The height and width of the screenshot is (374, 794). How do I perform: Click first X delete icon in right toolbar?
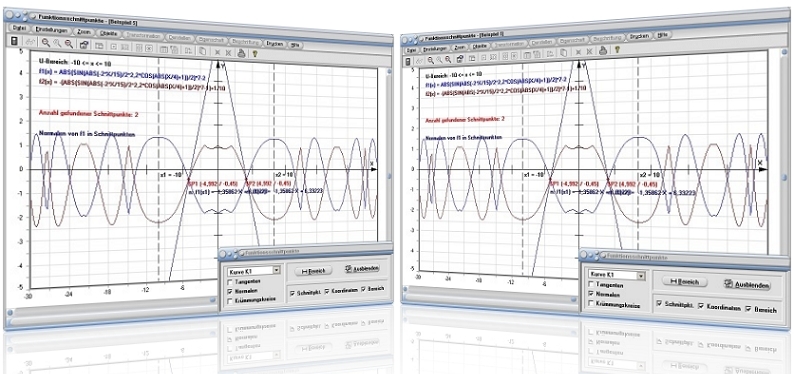pyautogui.click(x=578, y=52)
